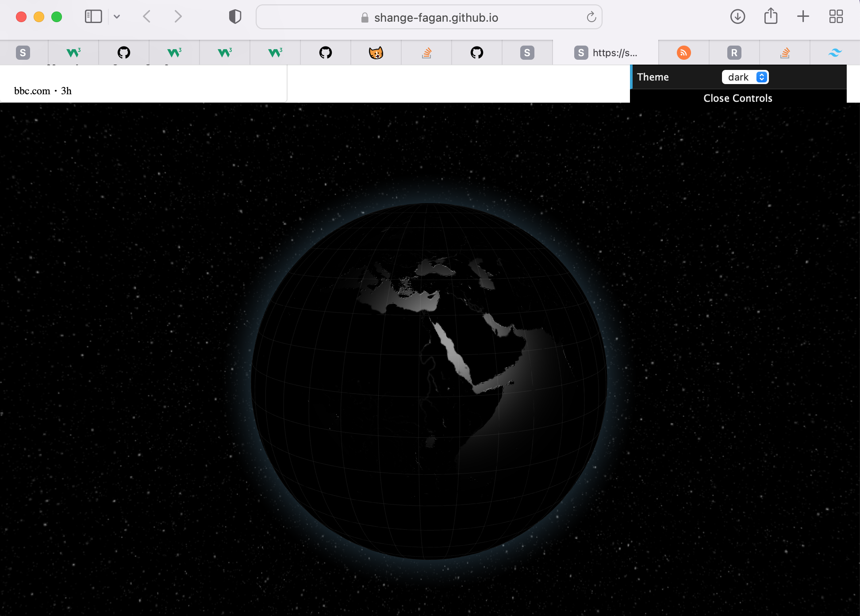Open the Stack Overflow tab
This screenshot has width=860, height=616.
426,52
